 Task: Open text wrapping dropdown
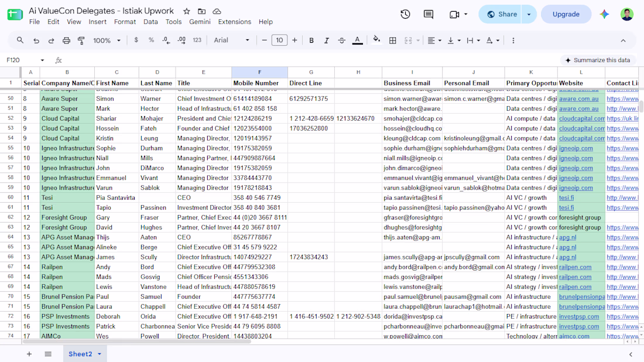coord(472,40)
